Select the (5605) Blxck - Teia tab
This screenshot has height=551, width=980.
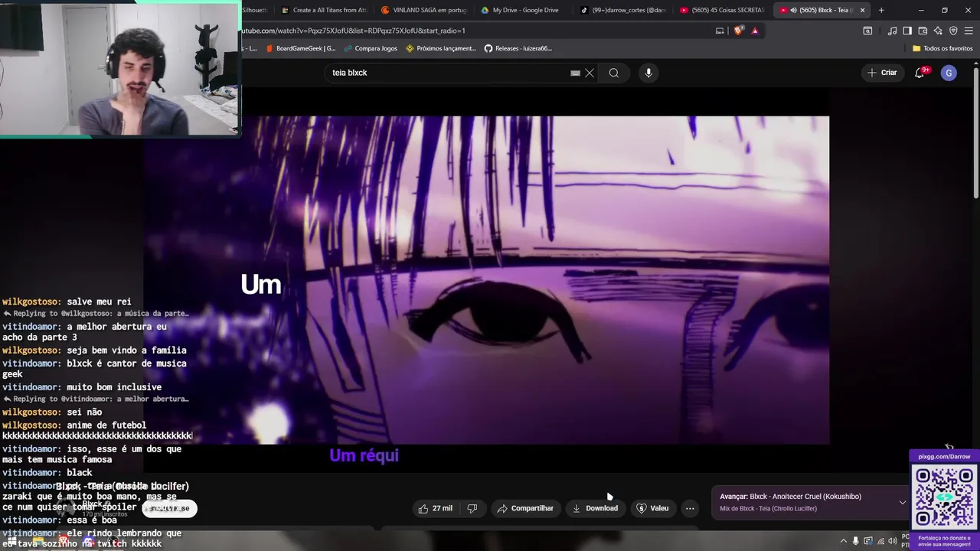pyautogui.click(x=822, y=10)
